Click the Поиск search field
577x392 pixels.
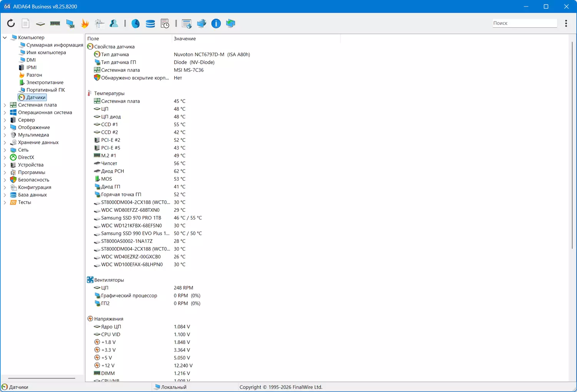point(524,23)
